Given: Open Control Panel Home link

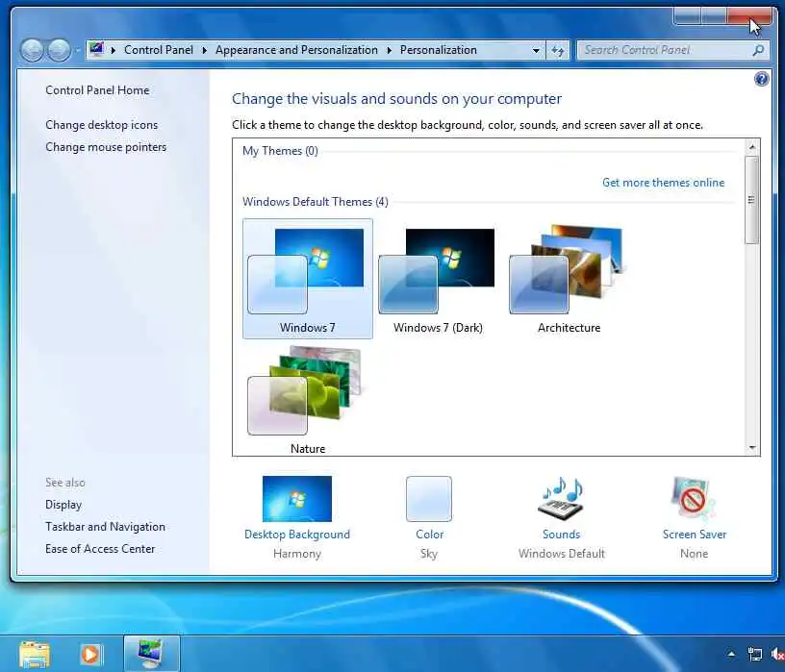Looking at the screenshot, I should click(x=97, y=90).
